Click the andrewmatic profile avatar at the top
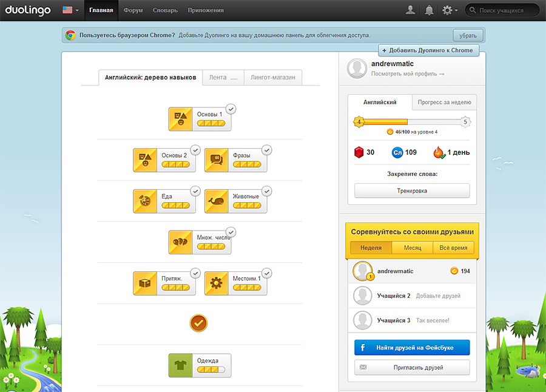Screen dimensions: 546x392 pyautogui.click(x=357, y=68)
